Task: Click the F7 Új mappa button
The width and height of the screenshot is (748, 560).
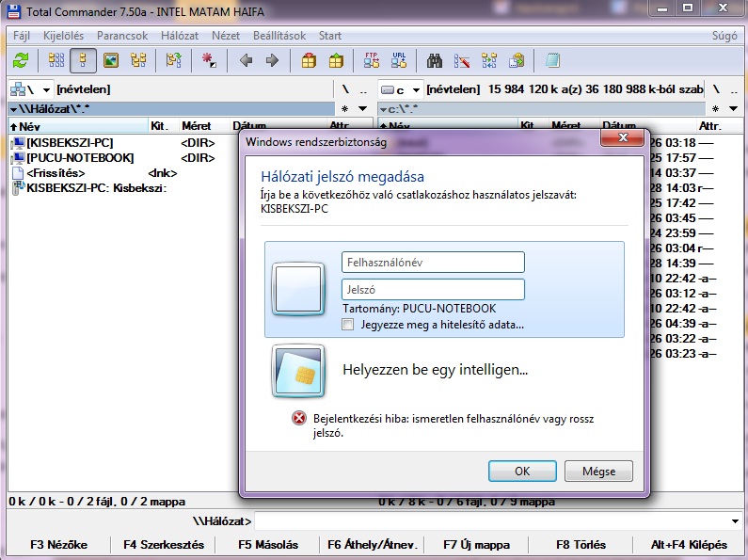Action: [477, 545]
